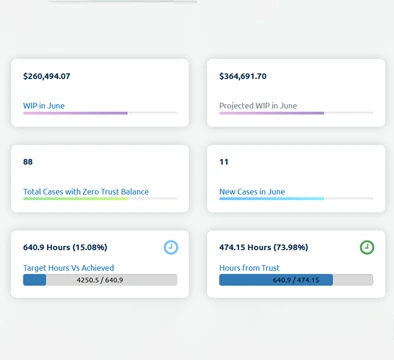Open the Hours from Trust link
Screen dimensions: 394x360
click(x=249, y=268)
